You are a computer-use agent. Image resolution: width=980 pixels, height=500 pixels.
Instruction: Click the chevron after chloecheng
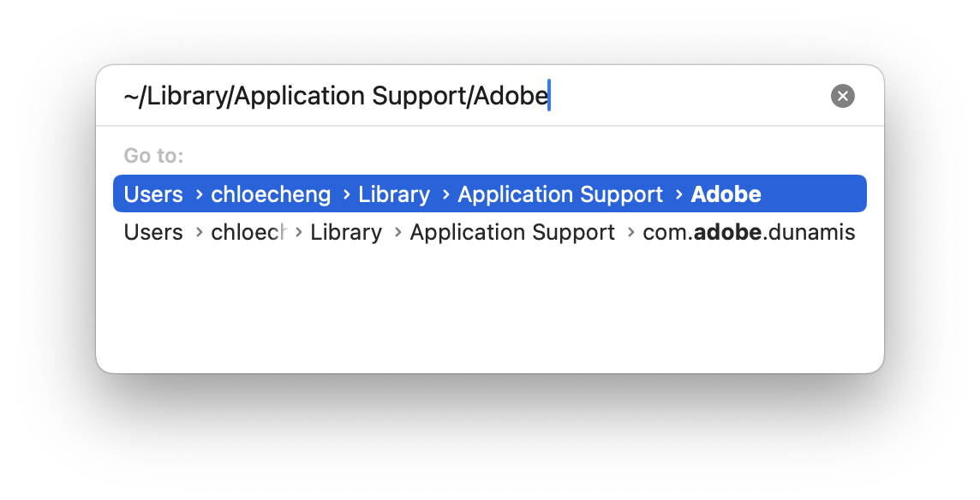pyautogui.click(x=344, y=193)
